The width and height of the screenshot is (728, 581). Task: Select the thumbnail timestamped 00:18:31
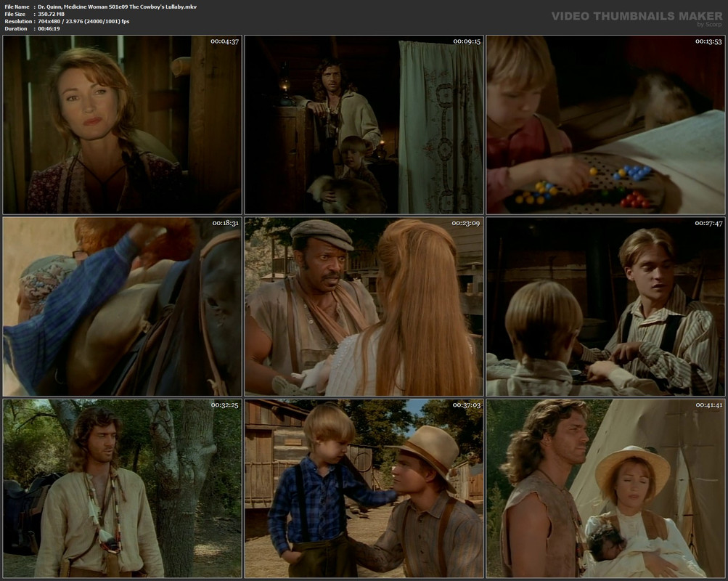pyautogui.click(x=122, y=306)
